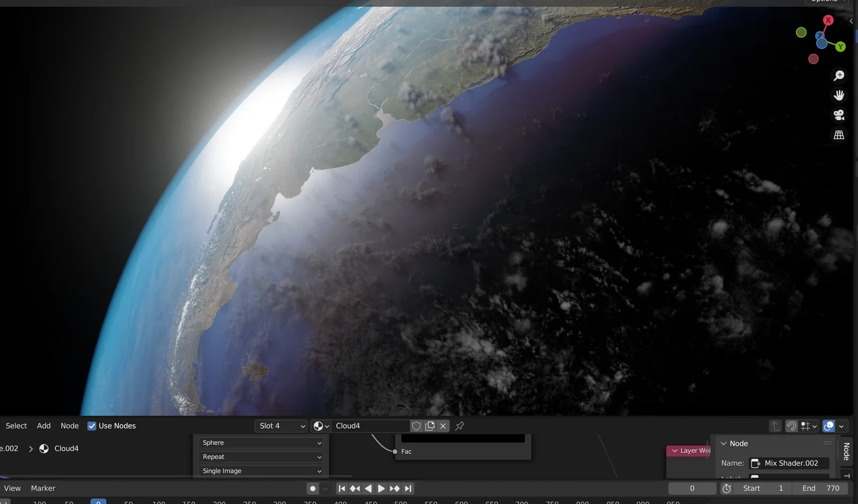Open the Sphere projection dropdown
Viewport: 858px width, 504px height.
261,443
